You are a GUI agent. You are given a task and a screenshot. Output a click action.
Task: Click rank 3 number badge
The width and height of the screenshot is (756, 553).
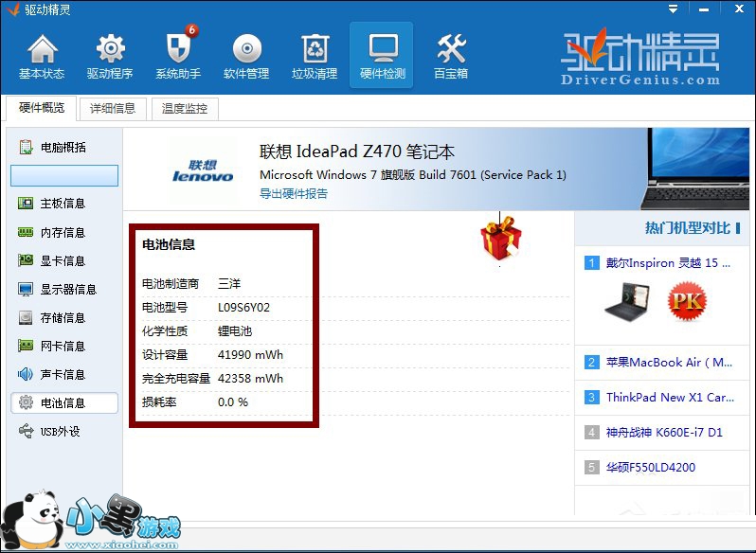[591, 398]
